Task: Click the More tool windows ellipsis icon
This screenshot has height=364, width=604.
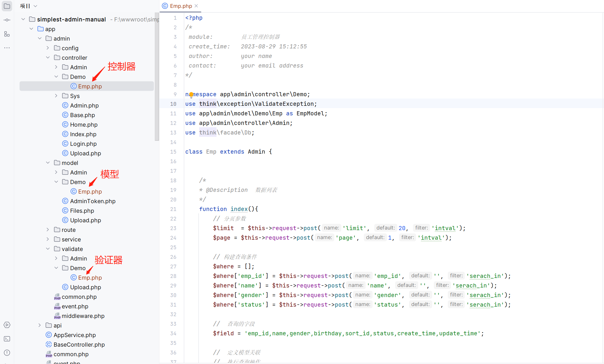Action: point(7,48)
